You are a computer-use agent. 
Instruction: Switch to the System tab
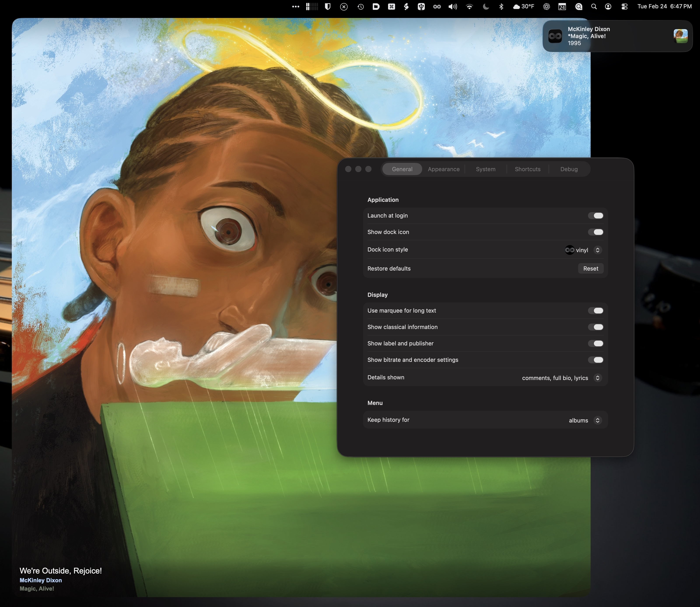[486, 169]
